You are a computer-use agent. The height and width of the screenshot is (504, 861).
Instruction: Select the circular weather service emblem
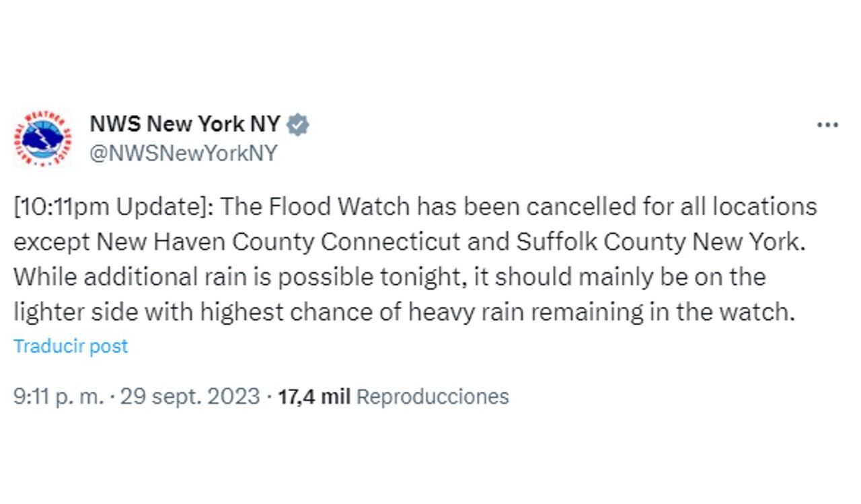click(40, 136)
